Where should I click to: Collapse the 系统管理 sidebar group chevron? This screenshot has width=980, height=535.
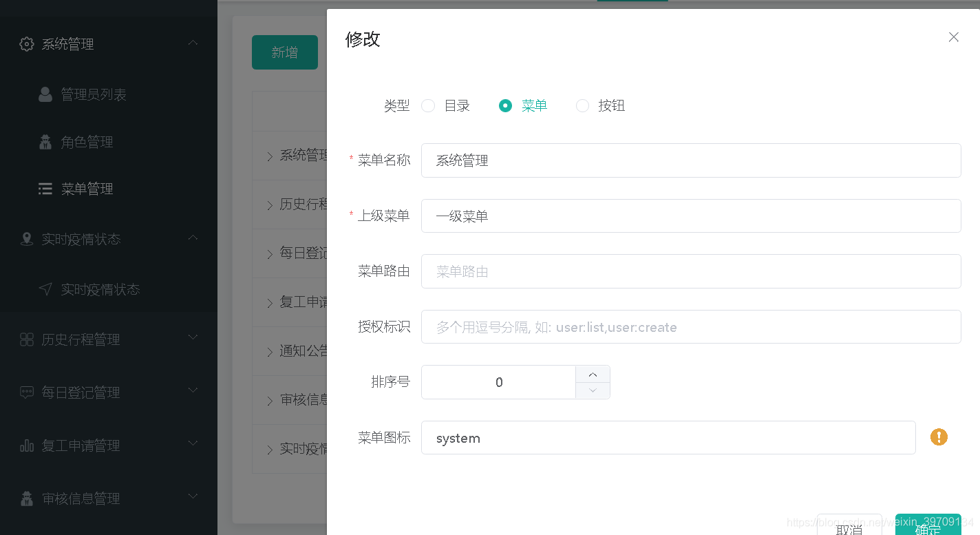(193, 43)
